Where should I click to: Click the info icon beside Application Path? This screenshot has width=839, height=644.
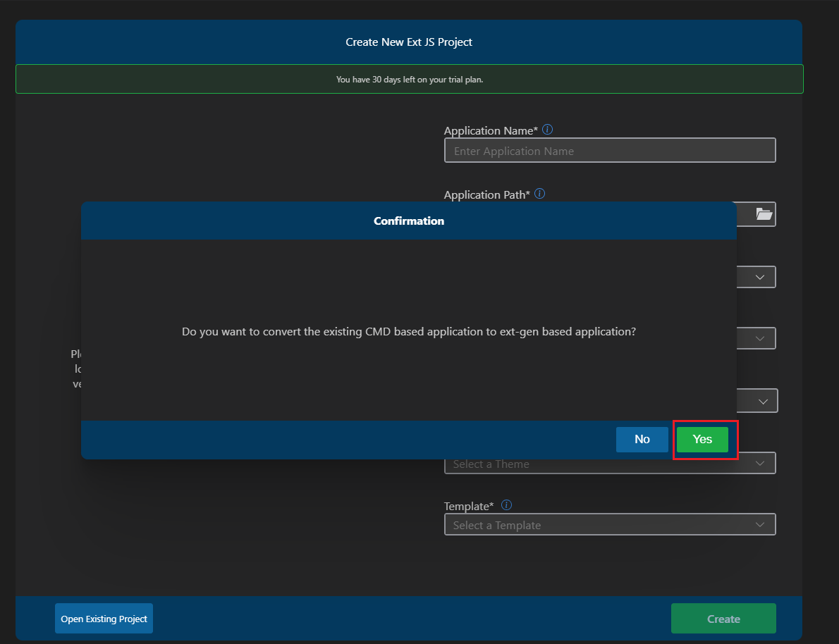coord(540,194)
